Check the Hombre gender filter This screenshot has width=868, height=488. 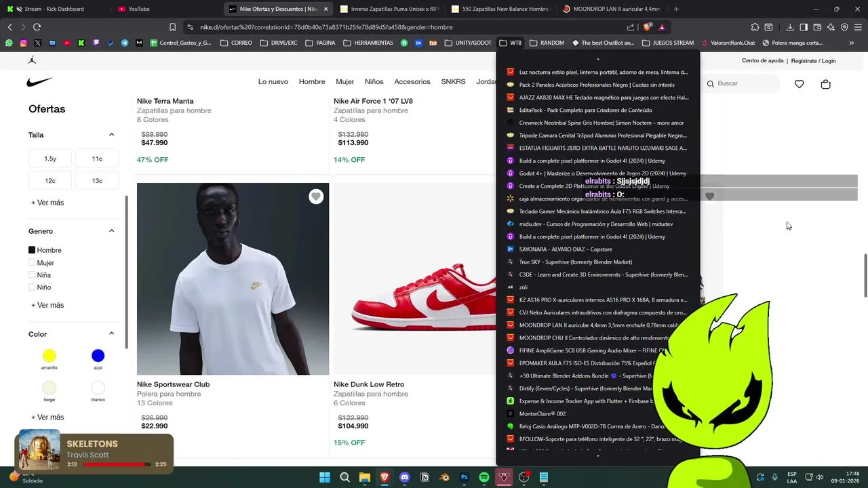point(32,250)
